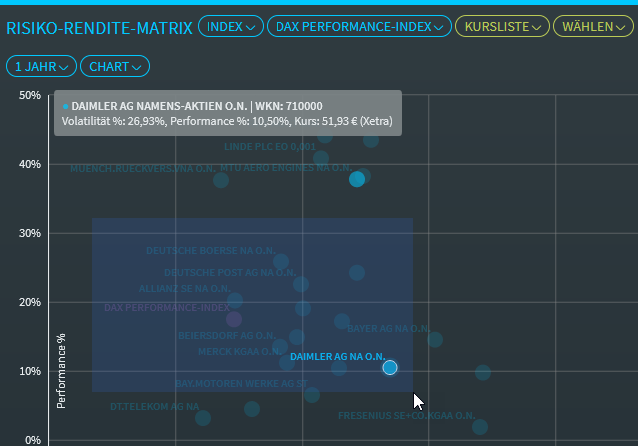Click the highlighted Daimler AG data point
Image resolution: width=638 pixels, height=446 pixels.
click(x=390, y=368)
